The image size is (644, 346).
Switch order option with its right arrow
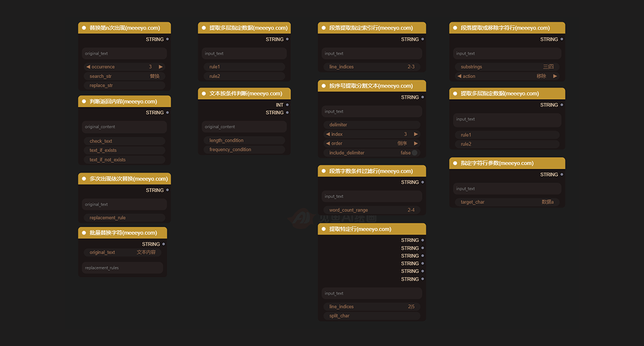pos(416,143)
